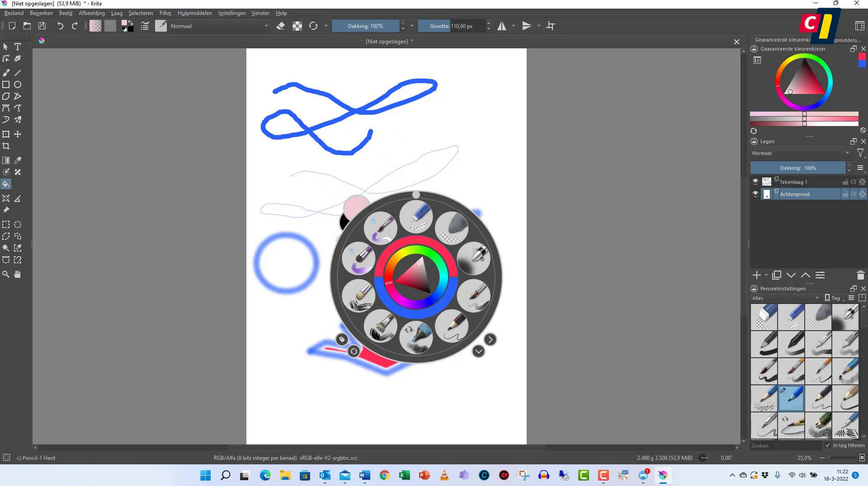Select the color sampler (picker) tool
This screenshot has width=868, height=486.
pyautogui.click(x=18, y=160)
